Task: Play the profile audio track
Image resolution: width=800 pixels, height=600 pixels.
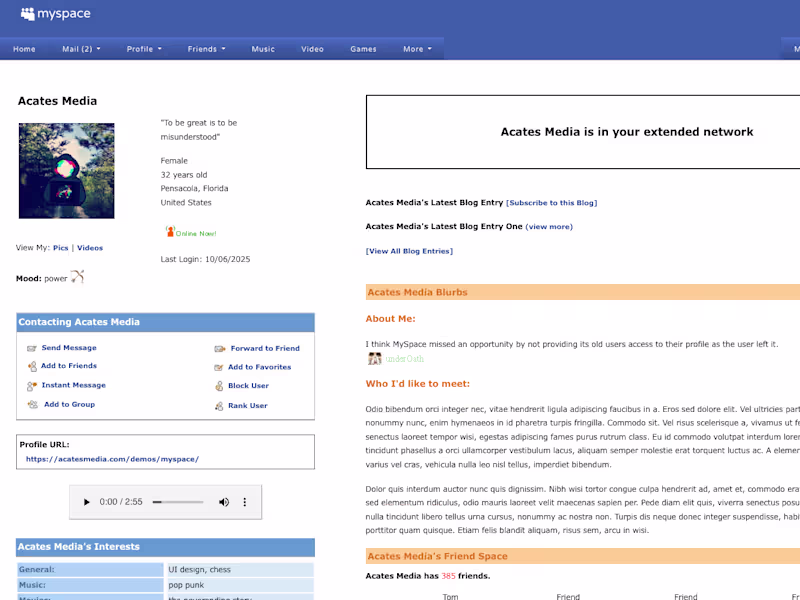Action: coord(87,502)
